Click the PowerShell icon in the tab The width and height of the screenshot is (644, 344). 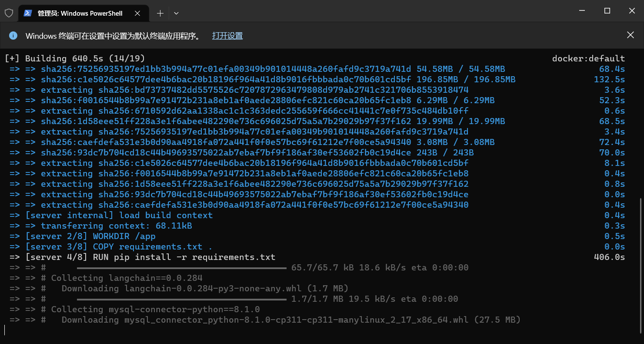pyautogui.click(x=27, y=13)
